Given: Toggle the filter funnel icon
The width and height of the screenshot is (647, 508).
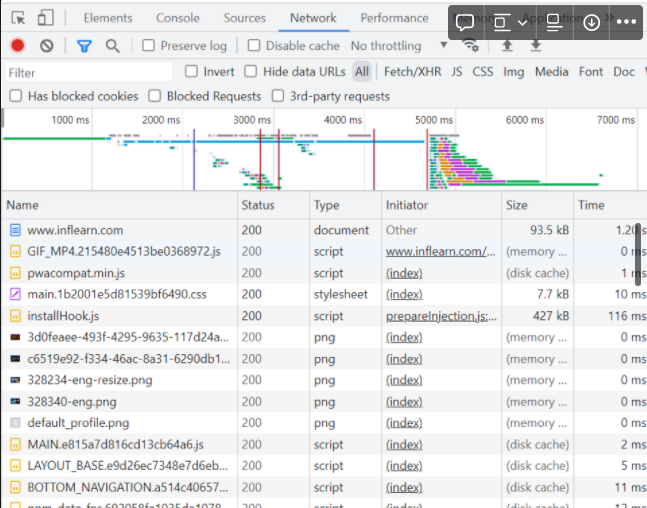Looking at the screenshot, I should click(x=84, y=46).
